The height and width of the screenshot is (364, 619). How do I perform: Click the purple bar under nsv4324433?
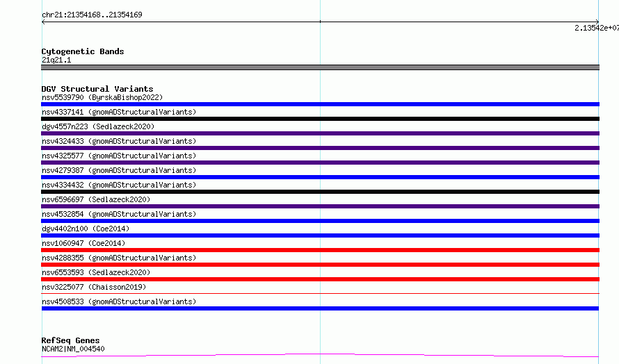point(320,148)
